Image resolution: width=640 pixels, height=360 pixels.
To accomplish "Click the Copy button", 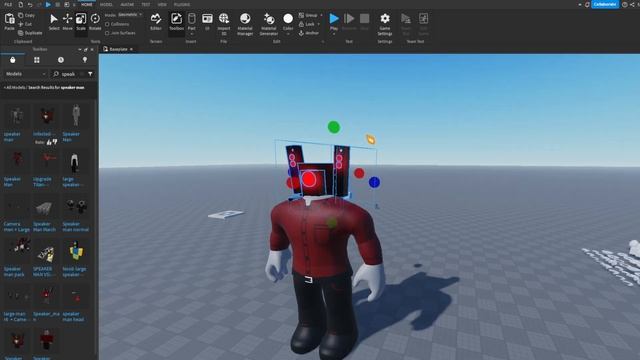I will point(27,15).
